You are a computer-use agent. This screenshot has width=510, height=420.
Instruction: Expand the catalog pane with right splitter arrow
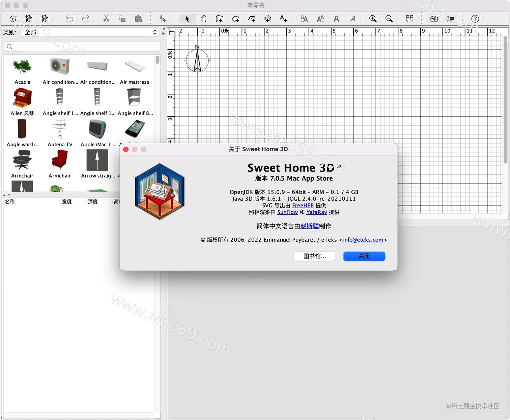(164, 33)
